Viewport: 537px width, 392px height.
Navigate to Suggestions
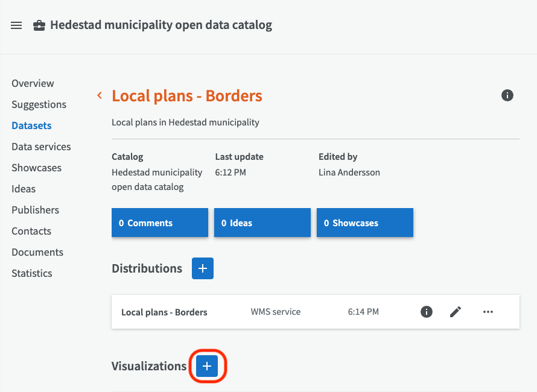39,104
